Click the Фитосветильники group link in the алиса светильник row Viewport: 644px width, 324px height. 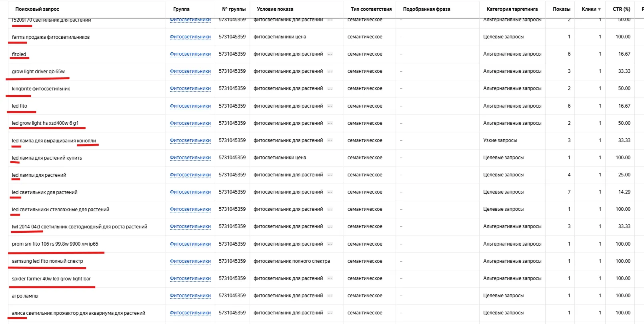tap(190, 313)
